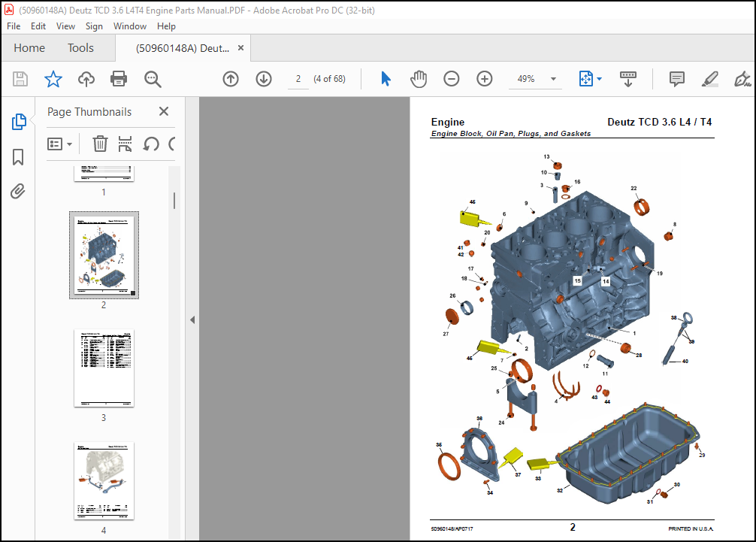Close the Deutz document tab

240,48
